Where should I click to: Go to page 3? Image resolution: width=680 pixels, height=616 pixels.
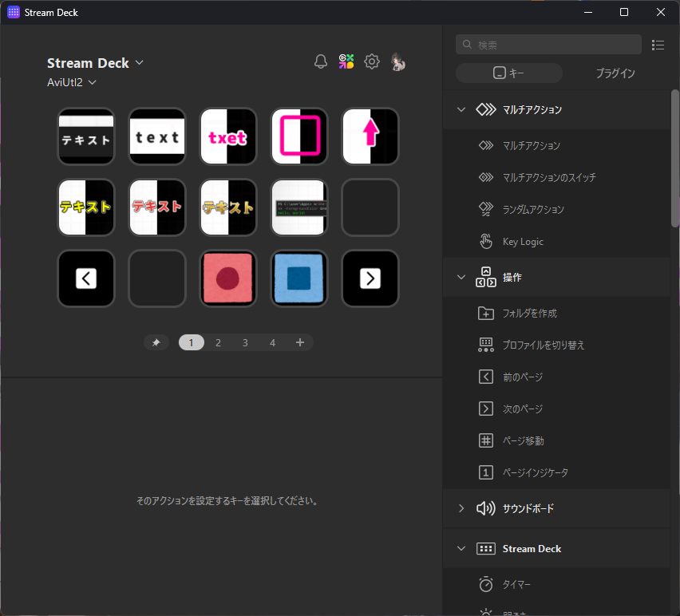245,342
